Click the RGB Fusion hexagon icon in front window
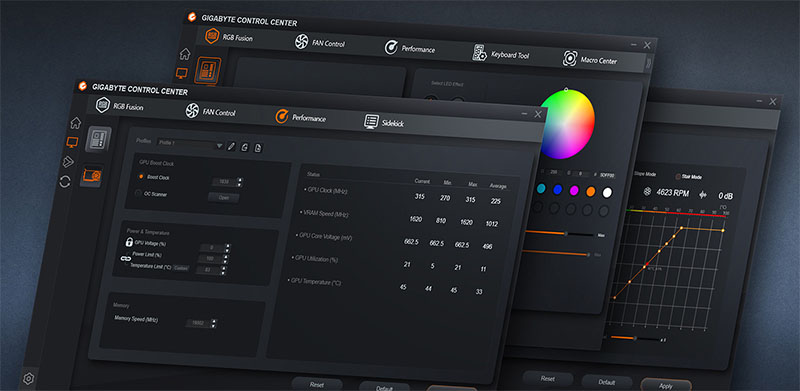This screenshot has width=800, height=391. tap(103, 105)
